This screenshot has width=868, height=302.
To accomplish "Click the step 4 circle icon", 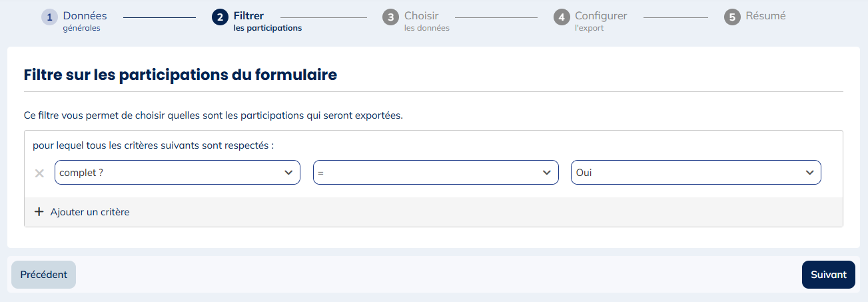I will pyautogui.click(x=562, y=17).
